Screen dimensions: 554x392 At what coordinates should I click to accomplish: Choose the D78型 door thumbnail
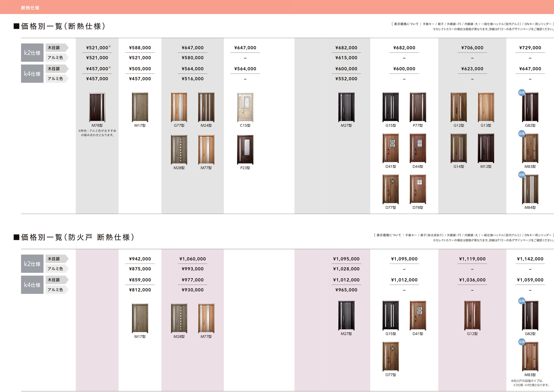tap(418, 189)
